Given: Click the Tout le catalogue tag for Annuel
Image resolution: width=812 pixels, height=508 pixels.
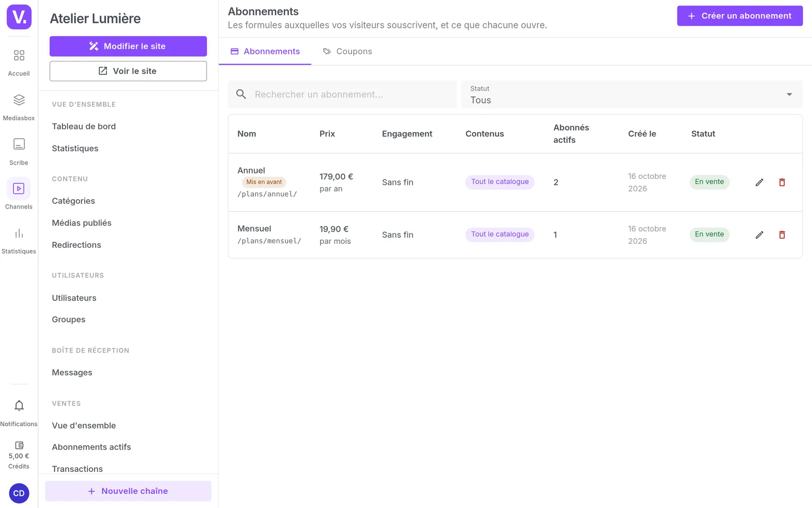Looking at the screenshot, I should (x=500, y=182).
